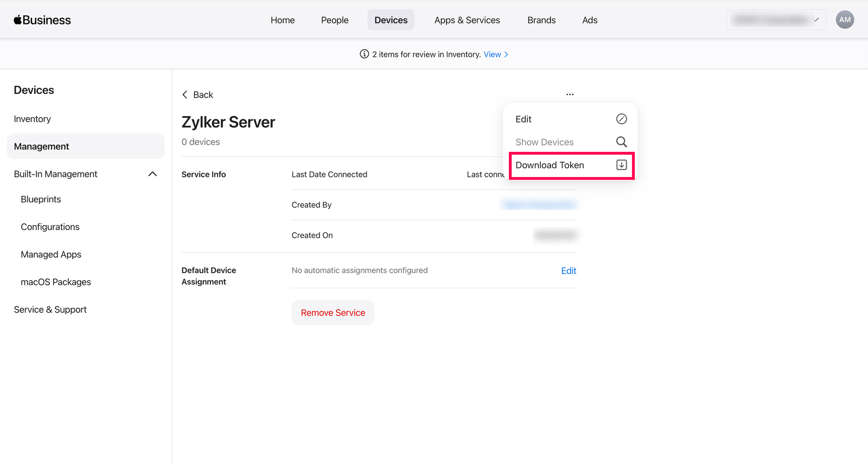Collapse the Built-In Management section chevron
This screenshot has height=464, width=868.
click(152, 174)
